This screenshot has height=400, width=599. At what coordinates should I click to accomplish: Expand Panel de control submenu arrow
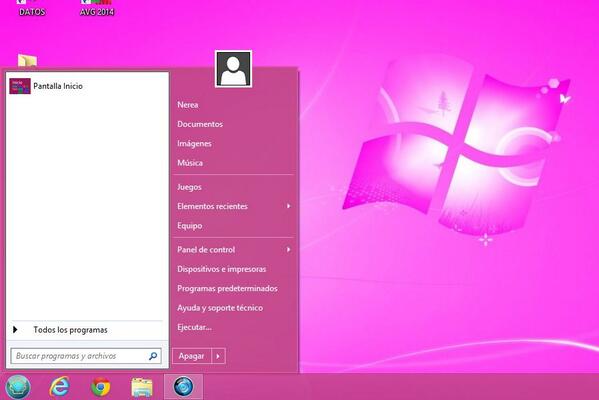(288, 250)
